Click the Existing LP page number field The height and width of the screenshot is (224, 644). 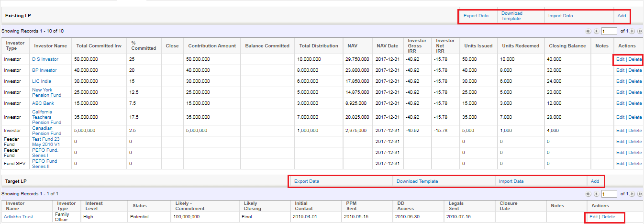[609, 31]
